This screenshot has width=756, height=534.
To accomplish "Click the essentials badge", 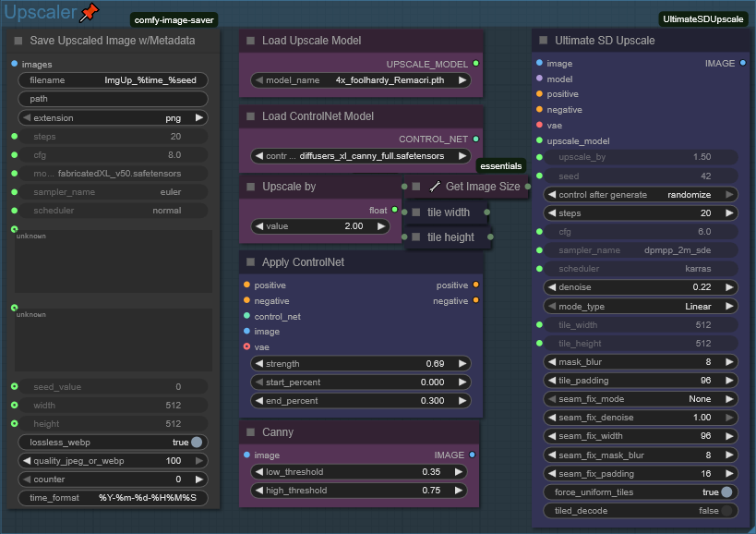I will coord(501,166).
